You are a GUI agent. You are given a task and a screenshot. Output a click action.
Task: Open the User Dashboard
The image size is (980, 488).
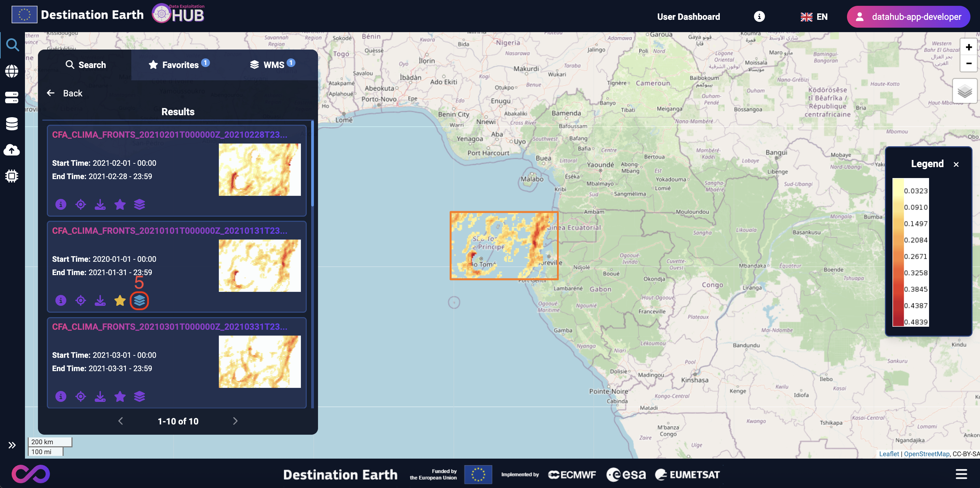(689, 17)
